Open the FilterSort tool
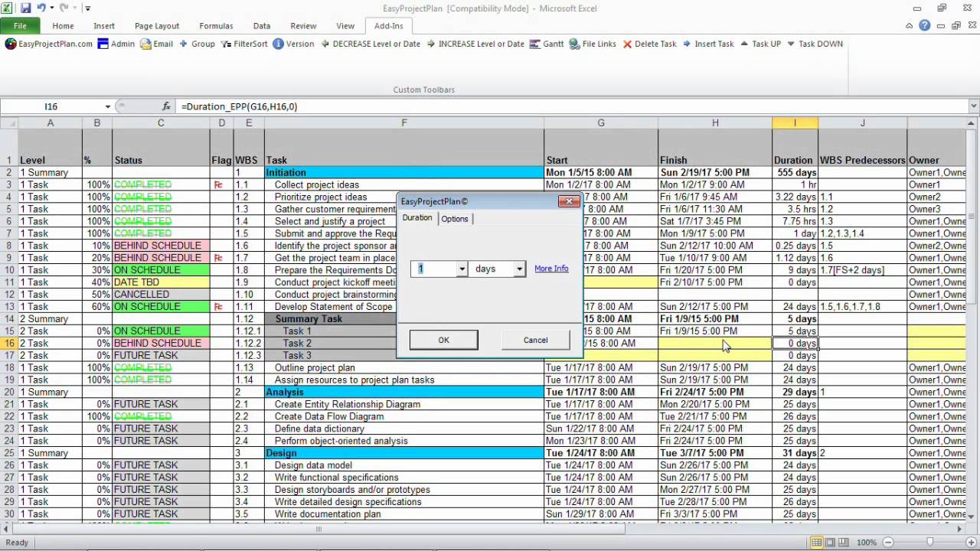980x551 pixels. [x=244, y=44]
